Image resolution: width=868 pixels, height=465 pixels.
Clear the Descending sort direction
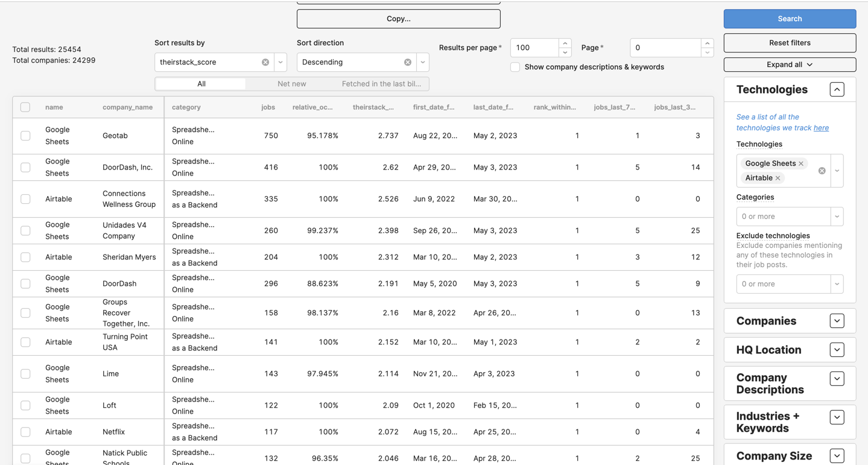click(x=408, y=62)
